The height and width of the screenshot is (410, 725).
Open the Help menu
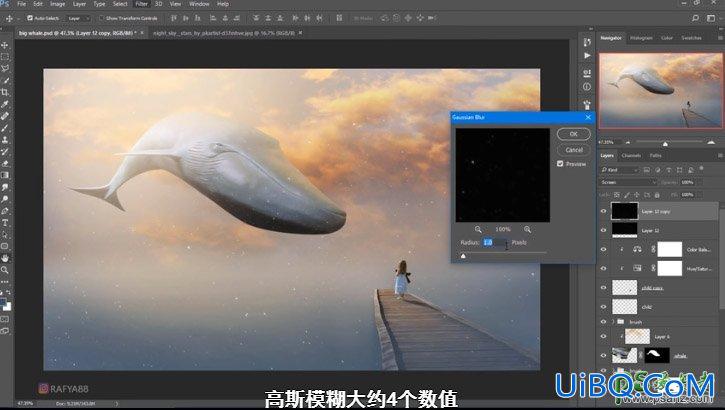(x=223, y=4)
